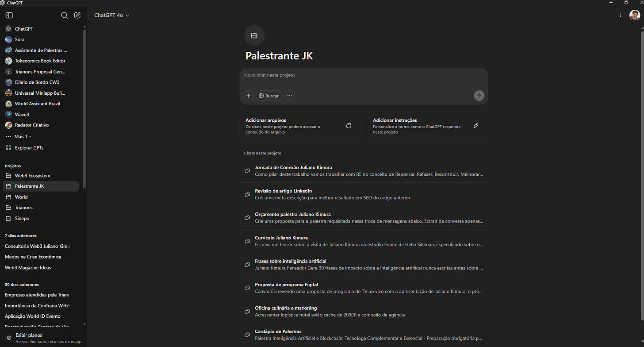Screen dimensions: 644x347
Task: Click the chat icon beside Cardápio de Palestras
Action: click(248, 335)
